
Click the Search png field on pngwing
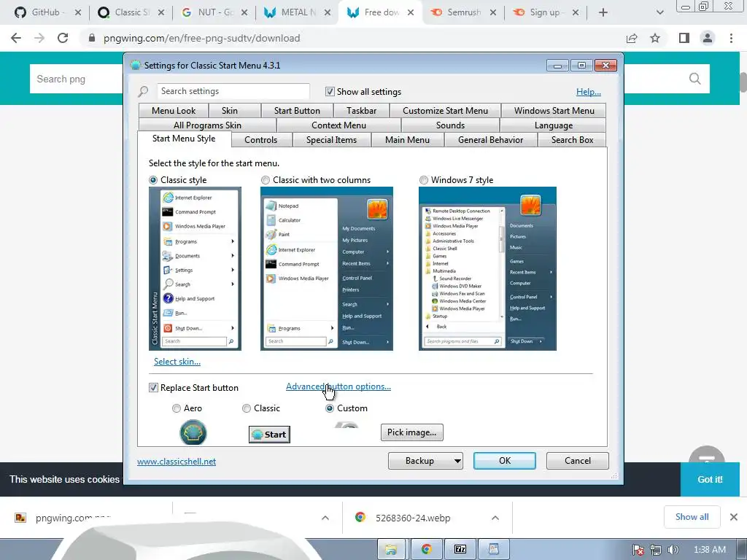tap(76, 79)
